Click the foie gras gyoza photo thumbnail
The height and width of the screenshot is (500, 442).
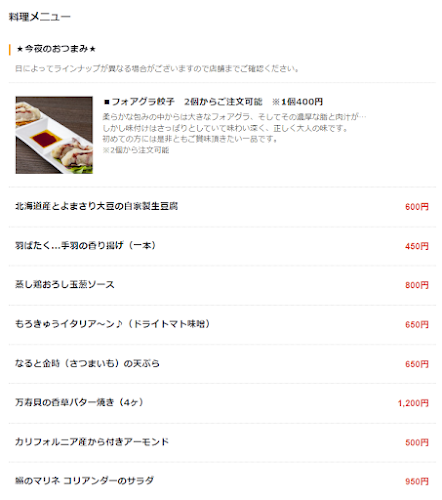pyautogui.click(x=54, y=135)
